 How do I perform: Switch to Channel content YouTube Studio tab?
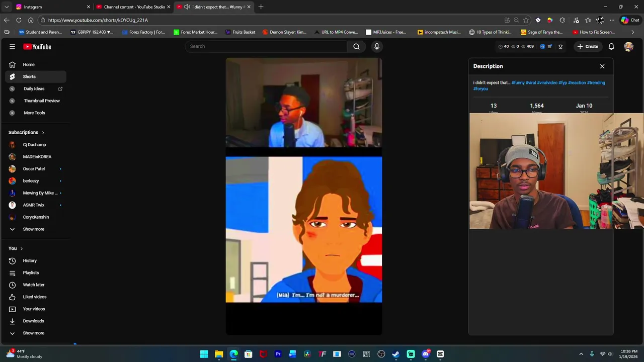point(133,7)
